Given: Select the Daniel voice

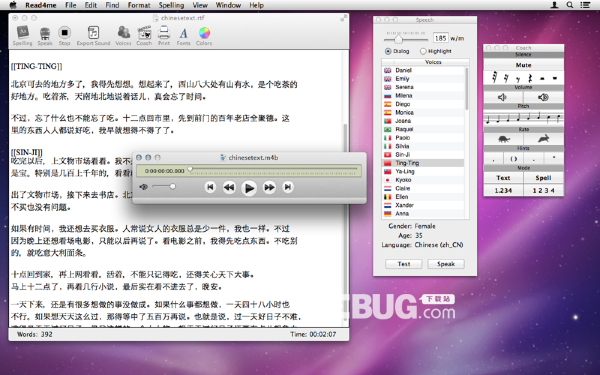Looking at the screenshot, I should (x=423, y=70).
